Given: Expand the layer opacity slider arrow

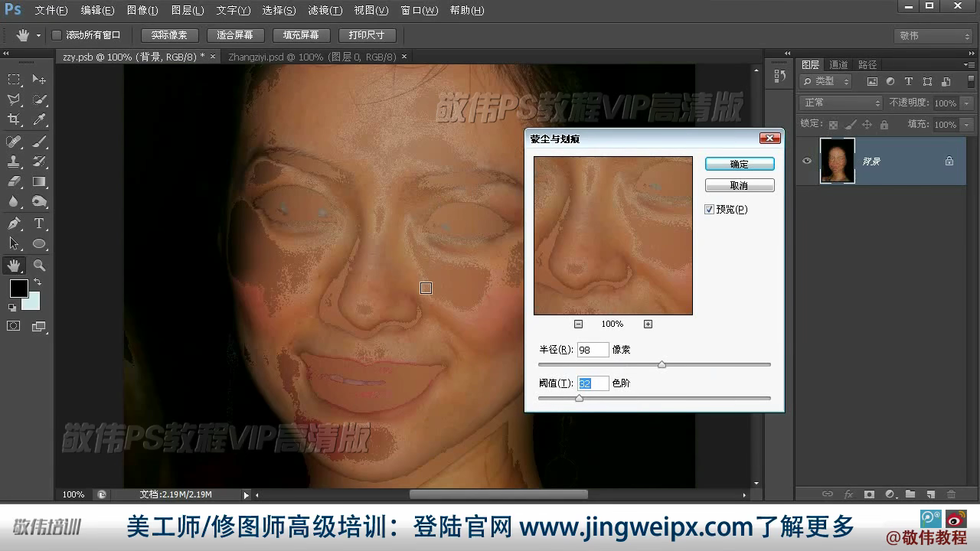Looking at the screenshot, I should (966, 103).
